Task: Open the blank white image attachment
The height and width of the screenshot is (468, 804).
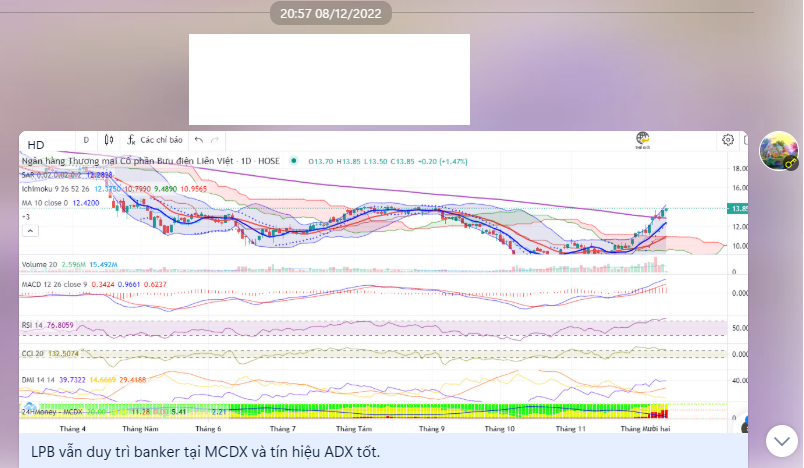Action: (329, 79)
